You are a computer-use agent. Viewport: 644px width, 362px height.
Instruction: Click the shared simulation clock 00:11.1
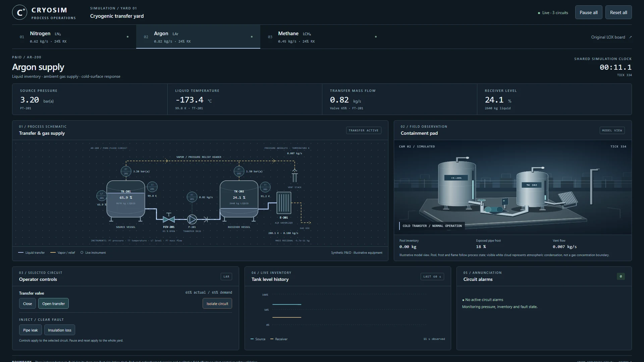615,67
